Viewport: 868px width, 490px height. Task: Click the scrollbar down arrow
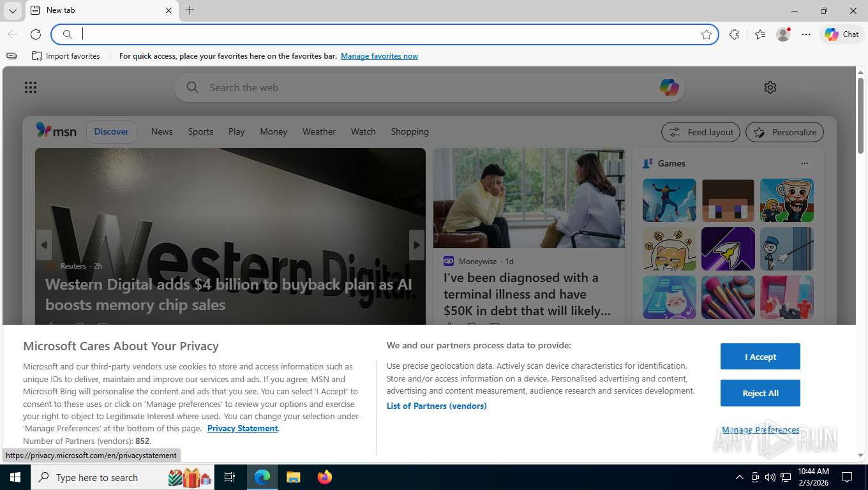coord(860,455)
